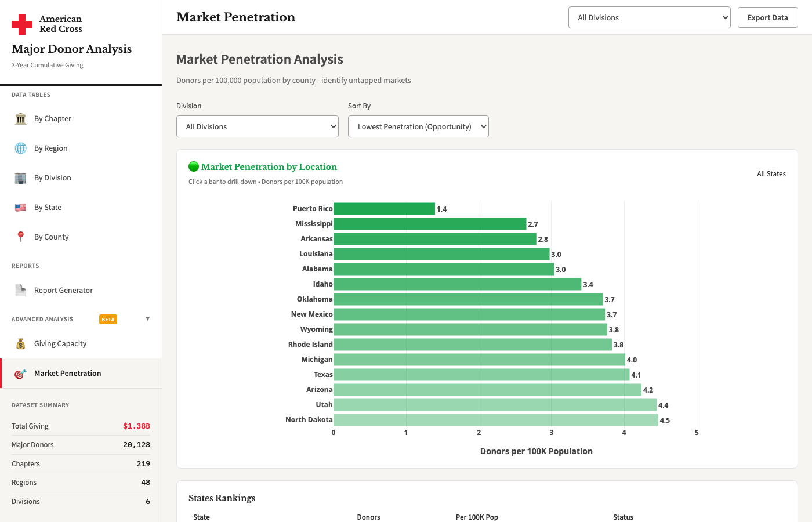Click the Oklahoma bar

pos(468,299)
